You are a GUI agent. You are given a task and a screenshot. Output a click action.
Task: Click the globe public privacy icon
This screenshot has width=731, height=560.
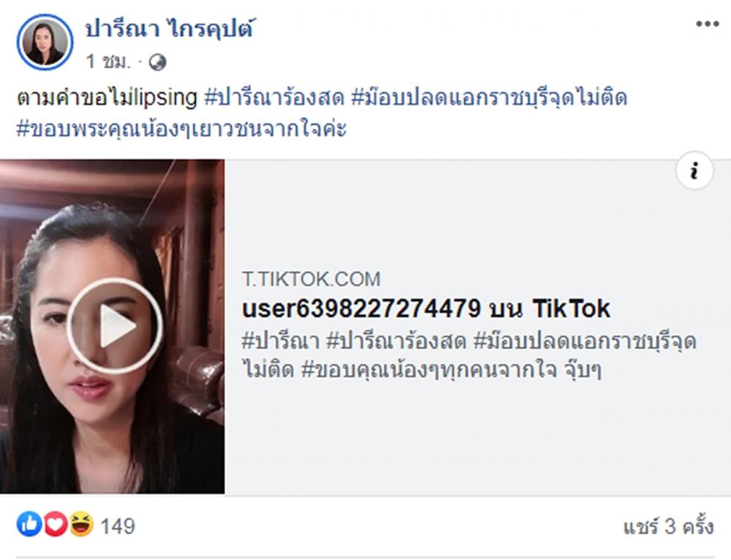158,62
